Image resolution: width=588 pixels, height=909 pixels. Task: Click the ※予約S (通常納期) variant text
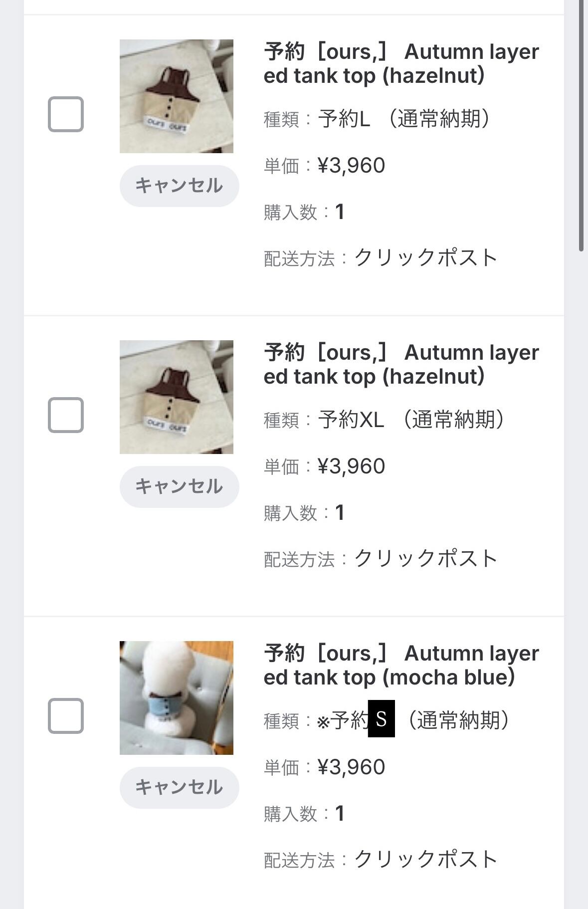point(413,720)
